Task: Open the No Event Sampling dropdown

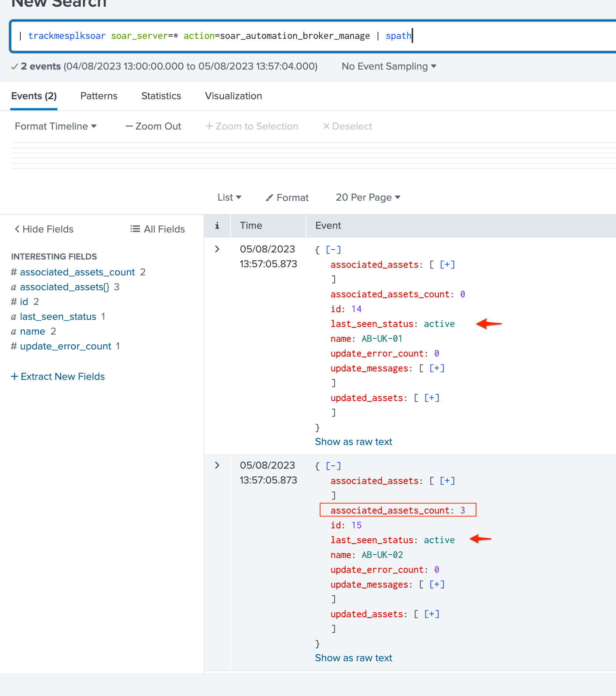Action: point(389,66)
